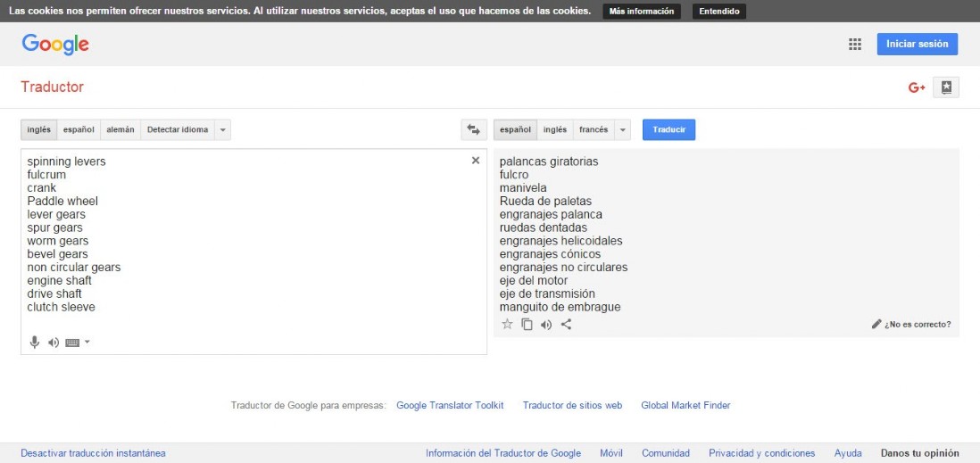Screen dimensions: 980x463
Task: Select alemán as source language
Action: (120, 130)
